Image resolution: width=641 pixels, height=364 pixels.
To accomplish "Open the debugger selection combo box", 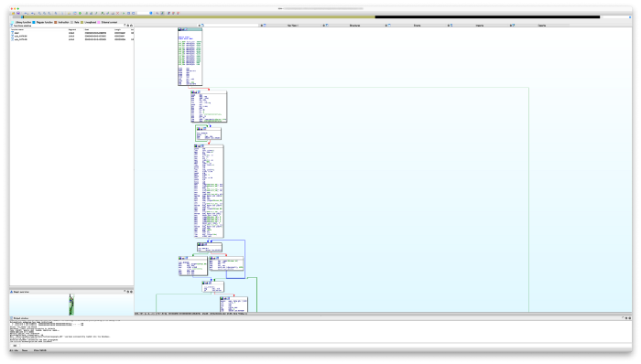I will pos(145,13).
